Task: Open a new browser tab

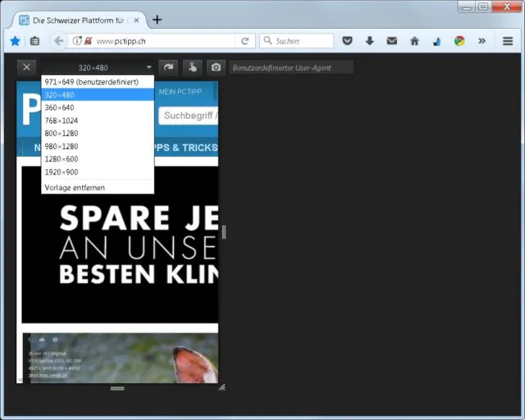Action: [157, 20]
